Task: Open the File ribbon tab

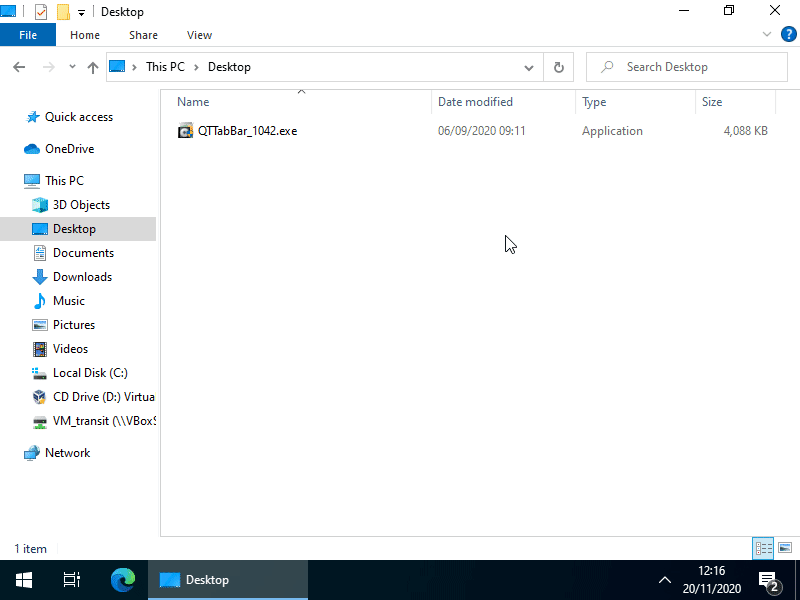Action: [28, 35]
